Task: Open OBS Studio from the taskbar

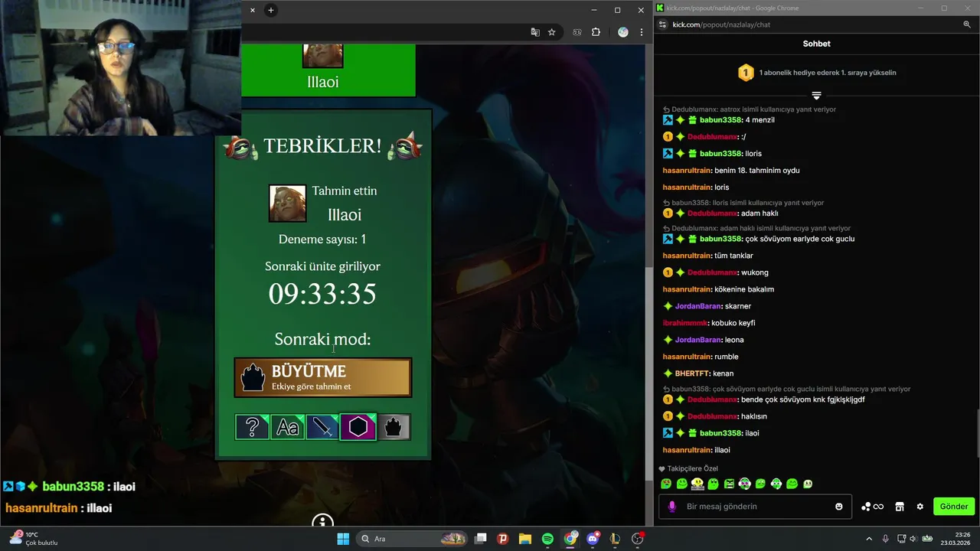Action: tap(638, 539)
